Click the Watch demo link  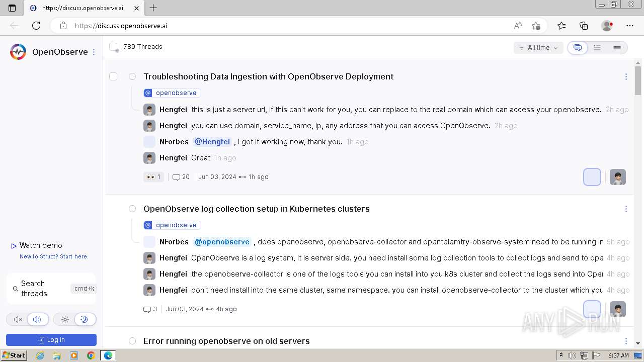pos(37,245)
